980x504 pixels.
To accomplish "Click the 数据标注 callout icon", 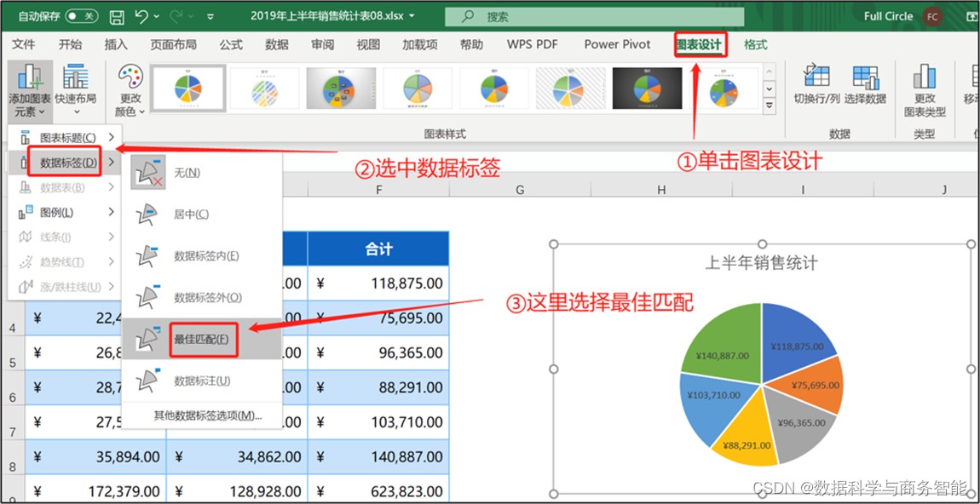I will click(148, 381).
